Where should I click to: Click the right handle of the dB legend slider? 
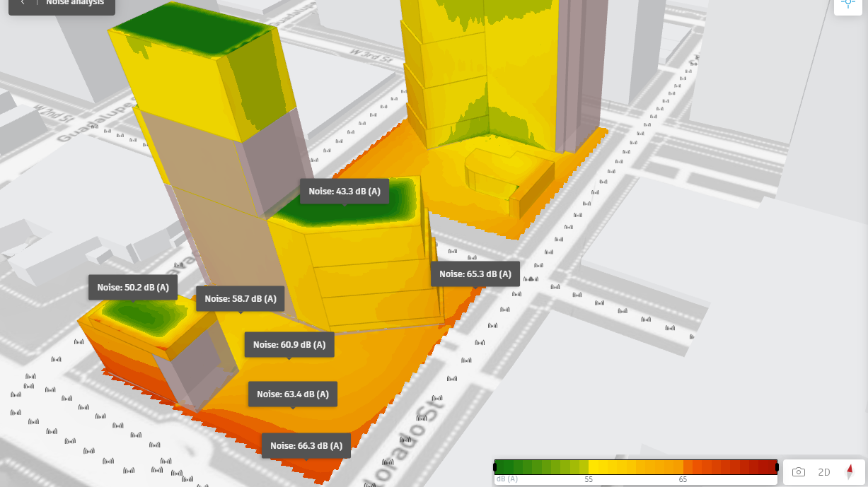(777, 467)
